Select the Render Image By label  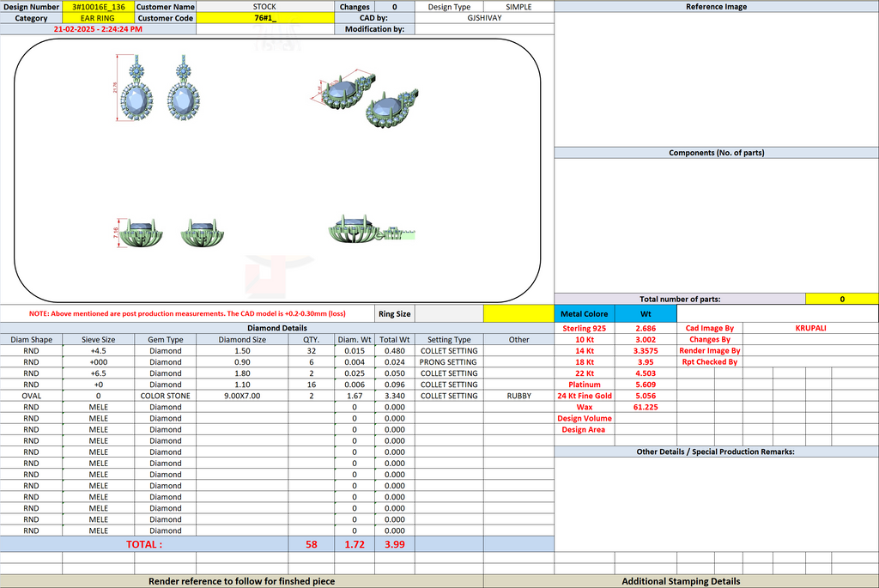pos(710,351)
